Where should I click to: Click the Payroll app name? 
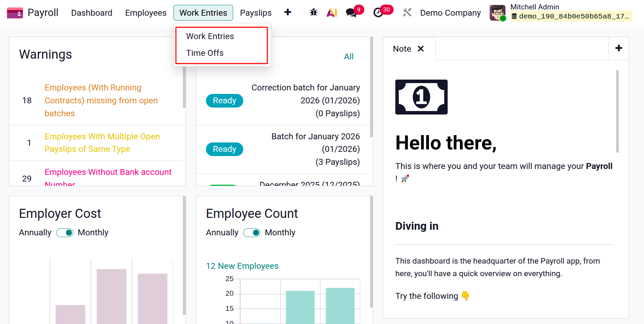(43, 13)
